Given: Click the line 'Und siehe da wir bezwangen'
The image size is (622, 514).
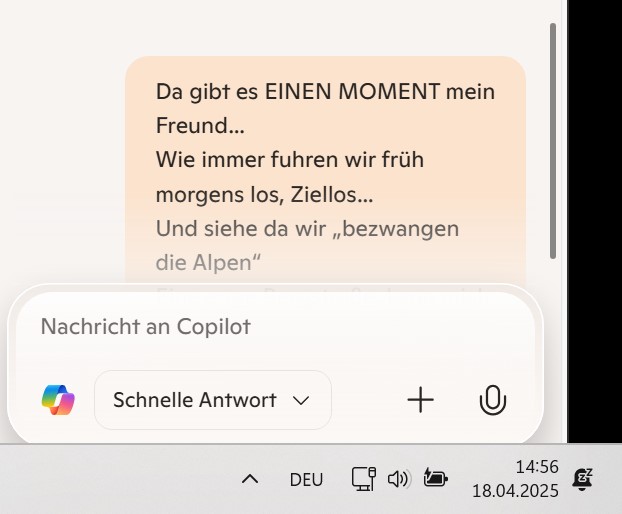Looking at the screenshot, I should point(307,229).
